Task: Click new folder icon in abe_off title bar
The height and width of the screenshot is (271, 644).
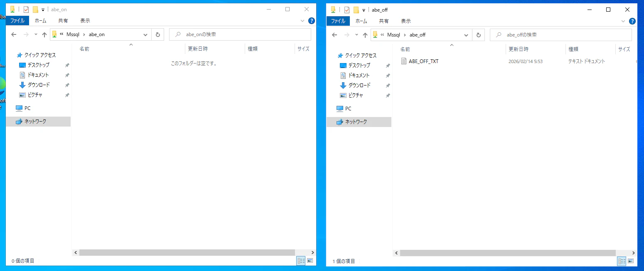Action: pyautogui.click(x=356, y=10)
